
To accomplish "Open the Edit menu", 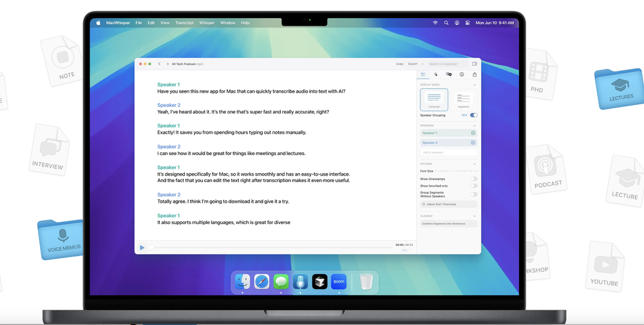I will pyautogui.click(x=151, y=23).
